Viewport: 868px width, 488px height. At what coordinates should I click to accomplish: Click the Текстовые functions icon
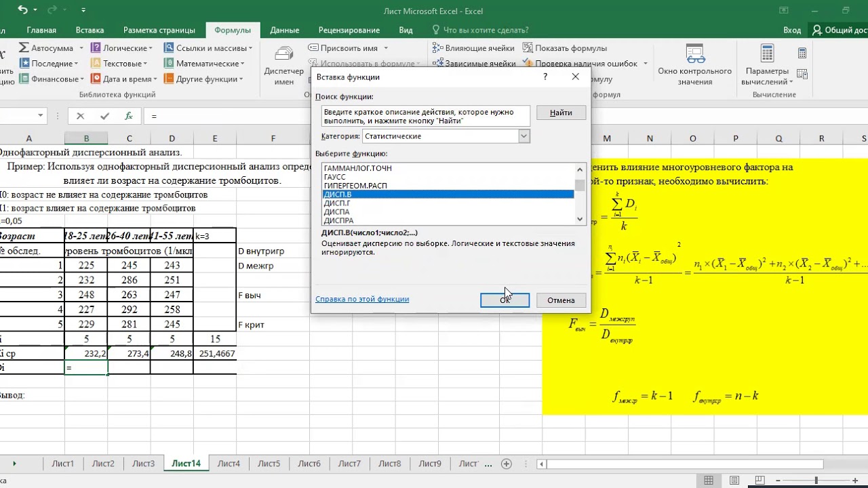click(x=96, y=63)
